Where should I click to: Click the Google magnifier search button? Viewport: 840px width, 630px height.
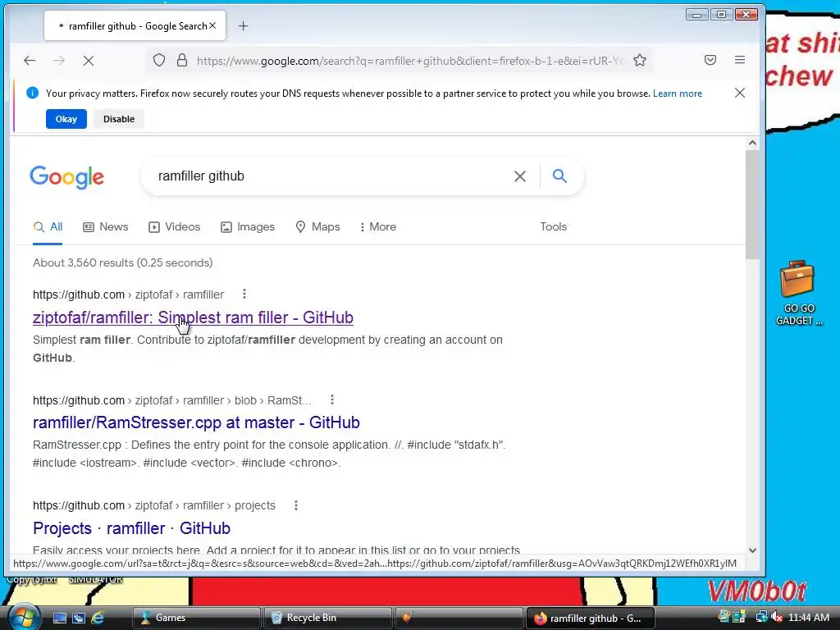pos(559,176)
